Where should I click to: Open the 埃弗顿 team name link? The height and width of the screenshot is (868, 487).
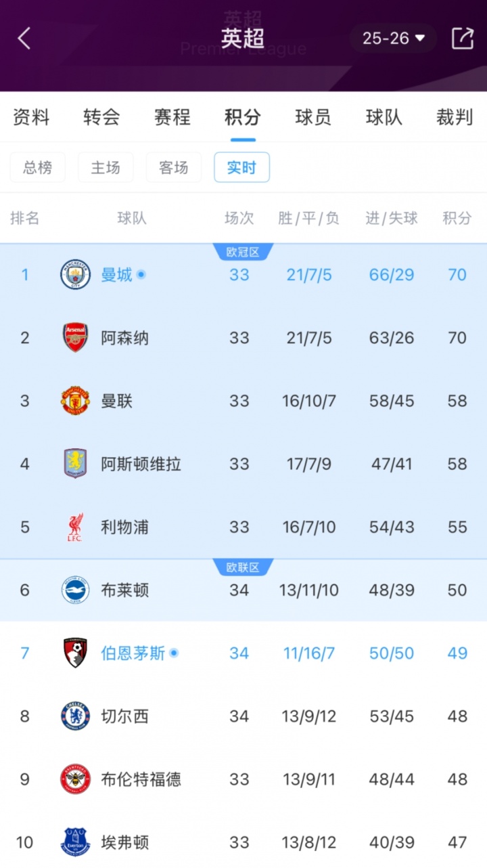125,842
